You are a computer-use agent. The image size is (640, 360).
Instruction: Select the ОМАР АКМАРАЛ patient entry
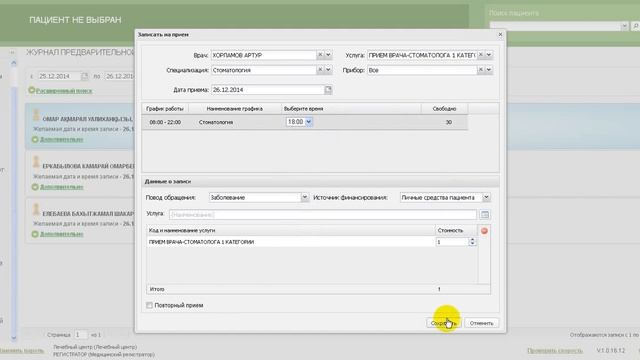[80, 126]
